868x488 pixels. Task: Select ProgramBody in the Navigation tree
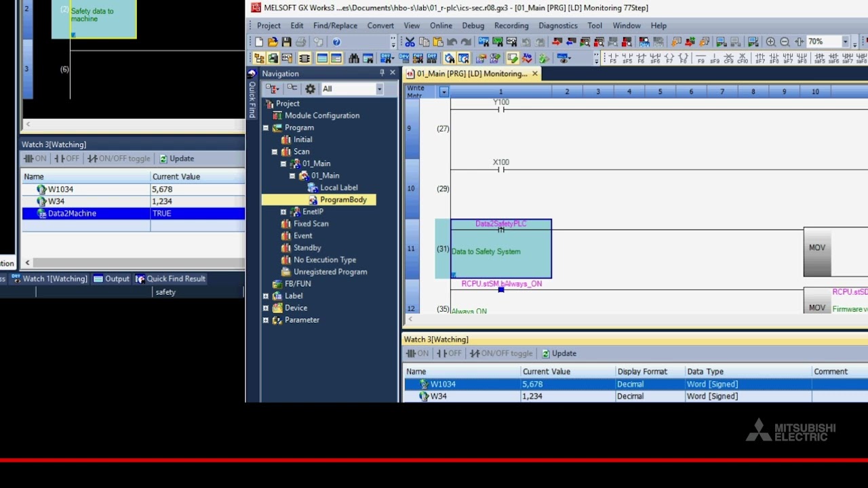[x=343, y=200]
